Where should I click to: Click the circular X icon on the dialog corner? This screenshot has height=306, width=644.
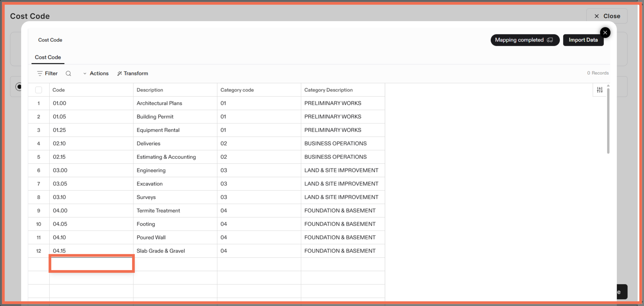click(605, 32)
